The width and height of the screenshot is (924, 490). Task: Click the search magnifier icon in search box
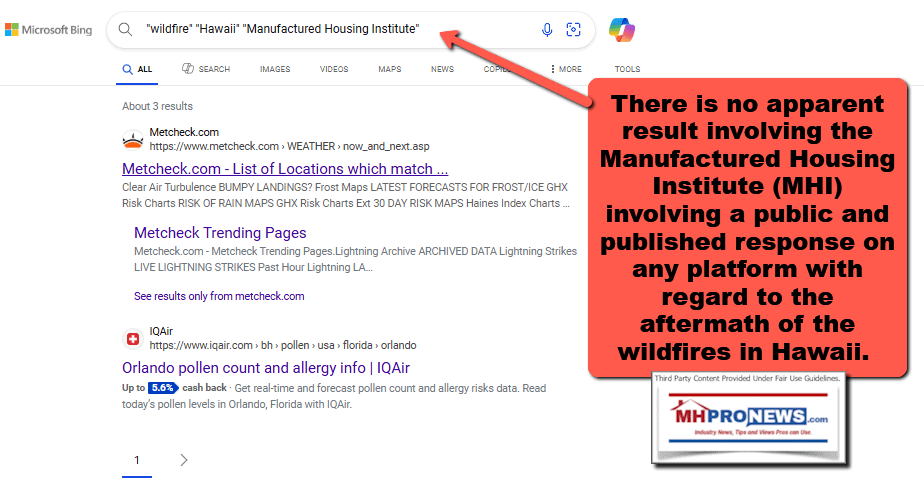125,29
